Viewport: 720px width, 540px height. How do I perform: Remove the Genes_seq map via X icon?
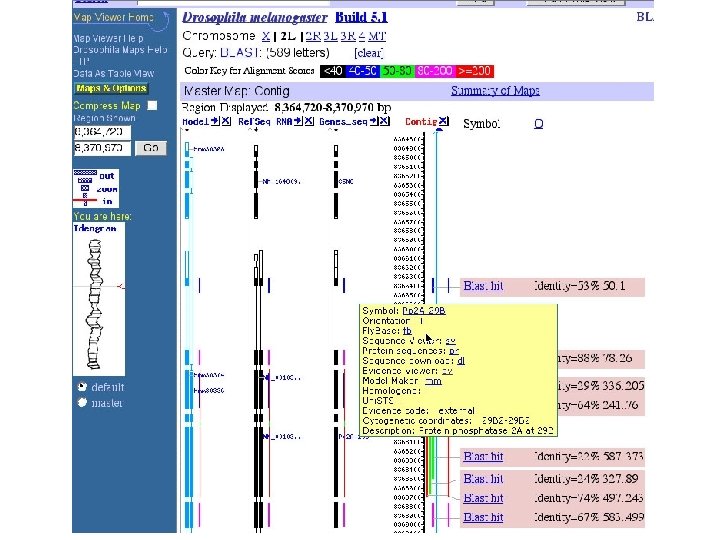coord(385,121)
